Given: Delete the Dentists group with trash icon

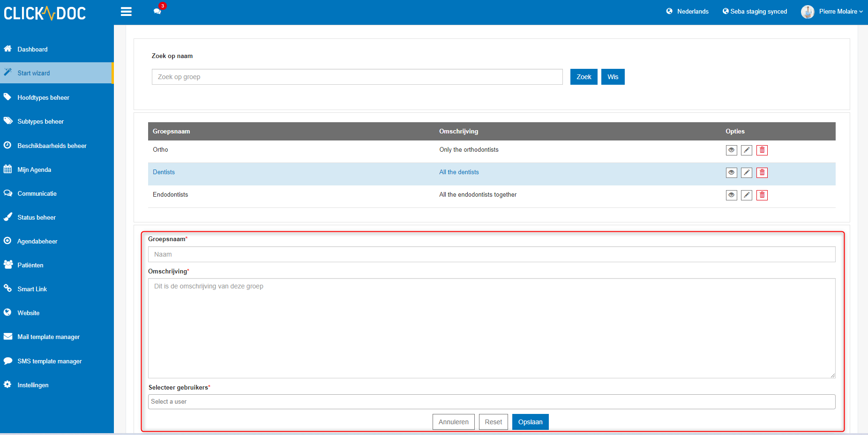Looking at the screenshot, I should [x=762, y=173].
